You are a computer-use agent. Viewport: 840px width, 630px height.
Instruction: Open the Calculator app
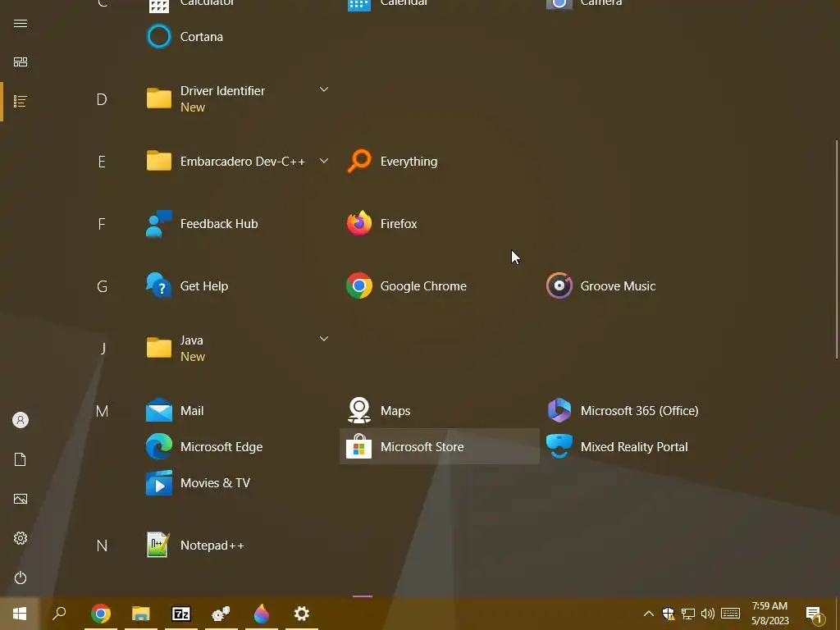(x=240, y=4)
